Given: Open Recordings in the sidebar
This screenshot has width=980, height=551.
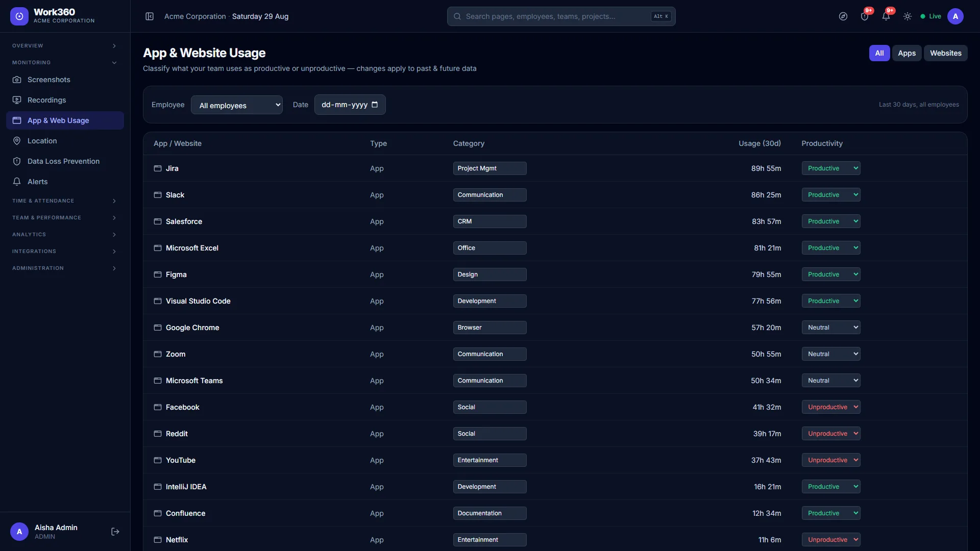Looking at the screenshot, I should pos(65,100).
